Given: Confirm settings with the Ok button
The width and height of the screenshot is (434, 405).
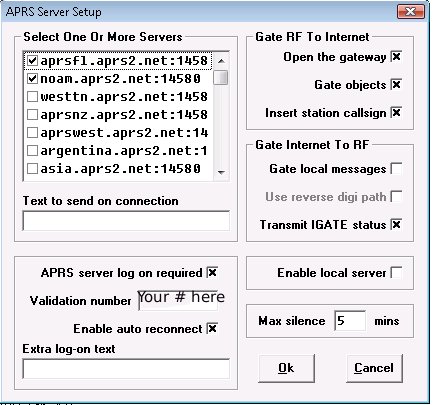Looking at the screenshot, I should [286, 368].
